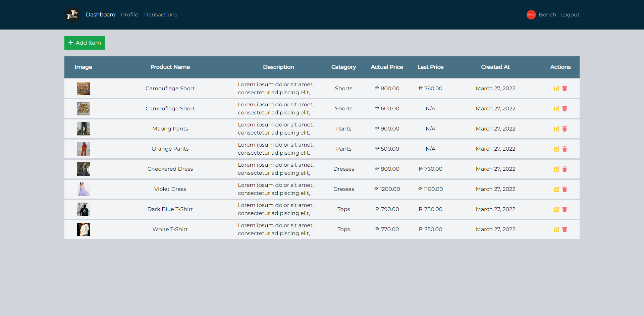Screen dimensions: 644x316
Task: Delete the Dark Blue T-Shirt item
Action: pyautogui.click(x=565, y=209)
